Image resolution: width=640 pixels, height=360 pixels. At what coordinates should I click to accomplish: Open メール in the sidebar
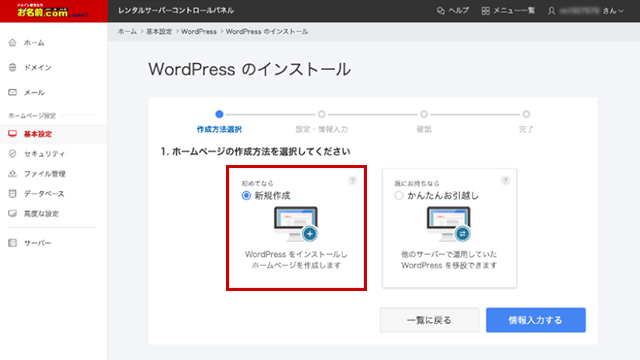pos(34,92)
